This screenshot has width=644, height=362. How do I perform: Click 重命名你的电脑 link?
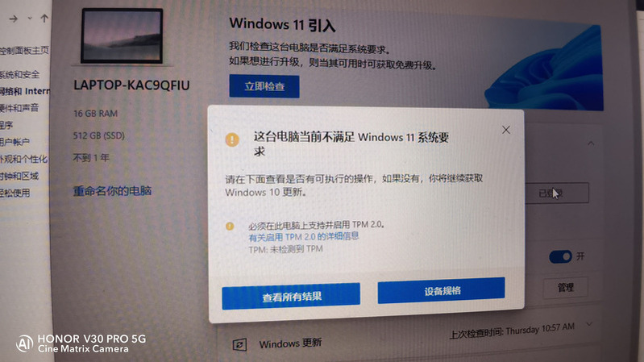[x=112, y=191]
